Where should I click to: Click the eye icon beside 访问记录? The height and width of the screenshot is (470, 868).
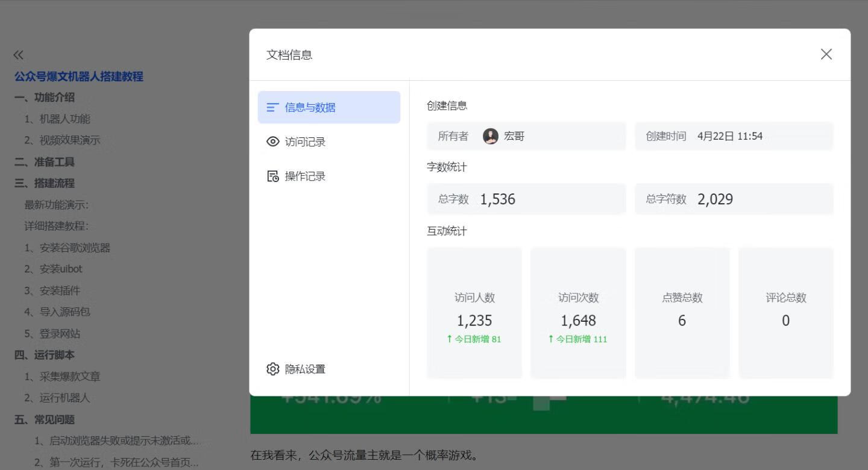point(273,141)
